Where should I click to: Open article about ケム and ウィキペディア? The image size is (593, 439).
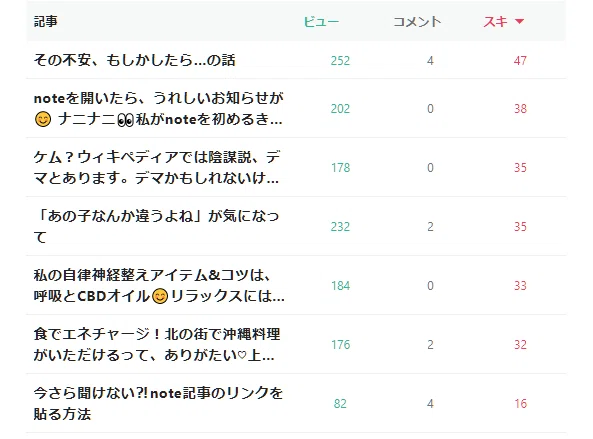[157, 168]
